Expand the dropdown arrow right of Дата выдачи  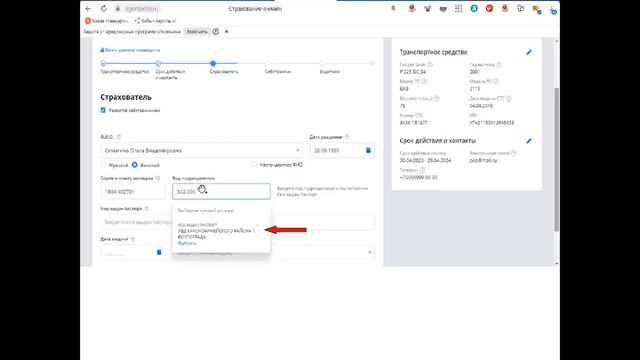pyautogui.click(x=370, y=252)
